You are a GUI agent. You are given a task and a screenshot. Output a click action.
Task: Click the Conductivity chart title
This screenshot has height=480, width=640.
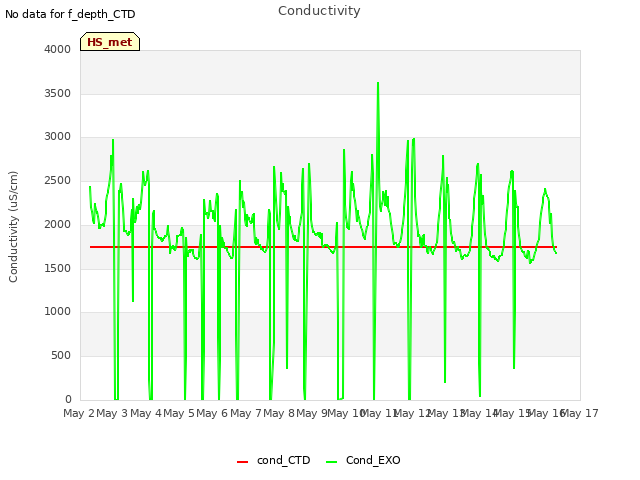[x=319, y=11]
